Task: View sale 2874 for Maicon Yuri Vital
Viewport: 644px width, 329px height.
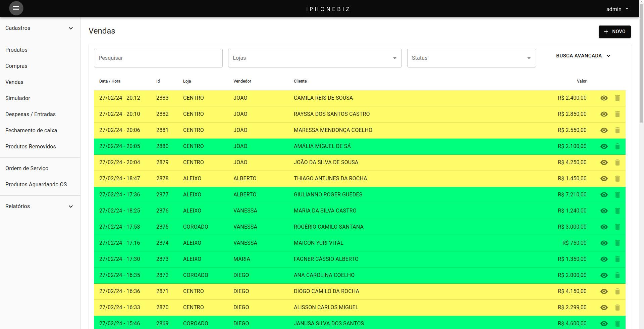Action: (604, 243)
